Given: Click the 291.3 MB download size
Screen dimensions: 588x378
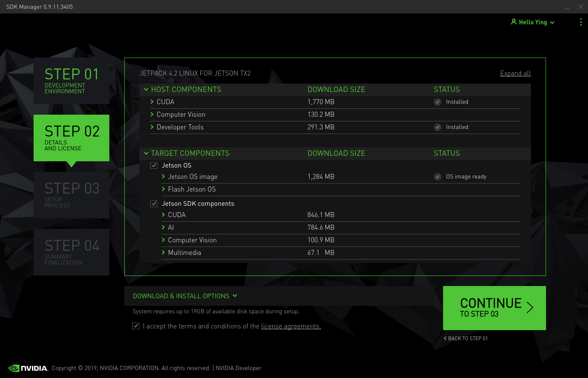Looking at the screenshot, I should [x=321, y=127].
